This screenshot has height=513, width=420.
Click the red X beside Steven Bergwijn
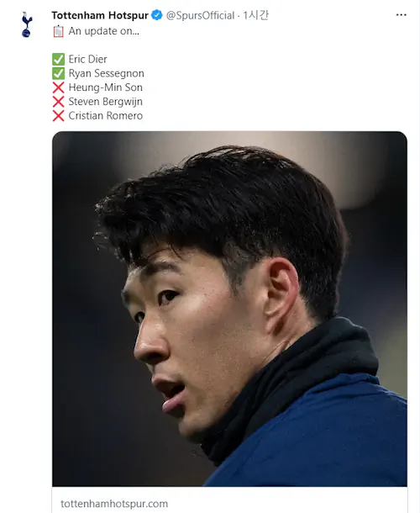pyautogui.click(x=58, y=102)
